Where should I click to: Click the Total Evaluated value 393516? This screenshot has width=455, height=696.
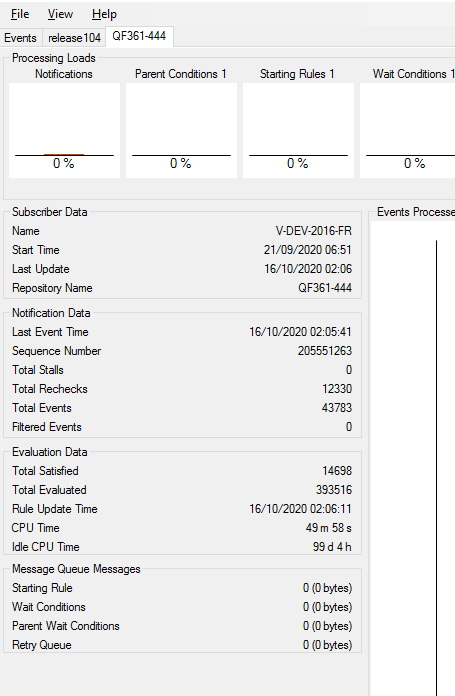point(334,490)
